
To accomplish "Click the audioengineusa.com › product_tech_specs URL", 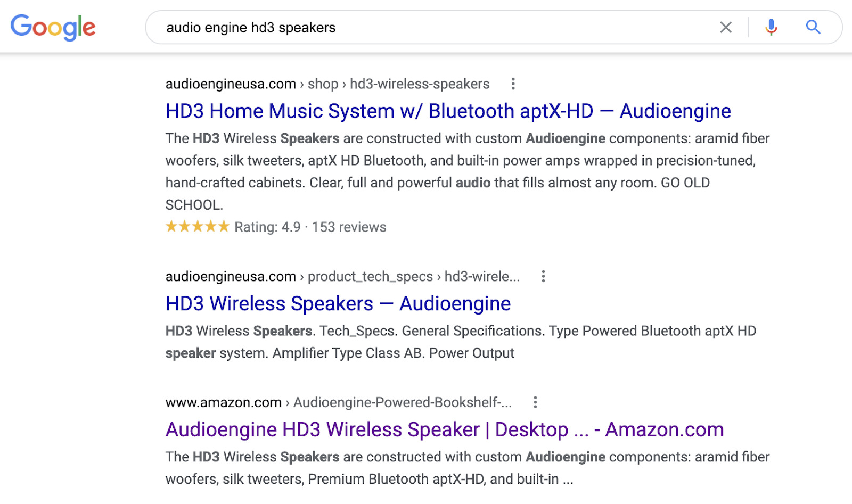I will 342,277.
